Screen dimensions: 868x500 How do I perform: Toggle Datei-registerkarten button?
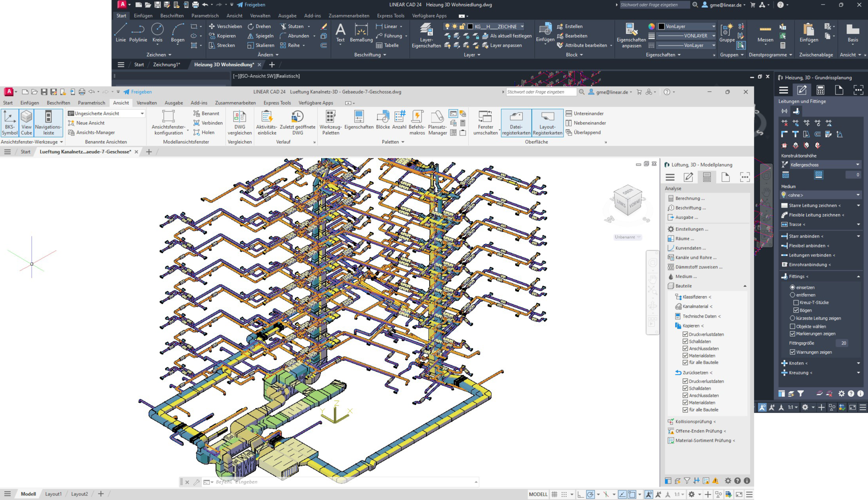(516, 123)
